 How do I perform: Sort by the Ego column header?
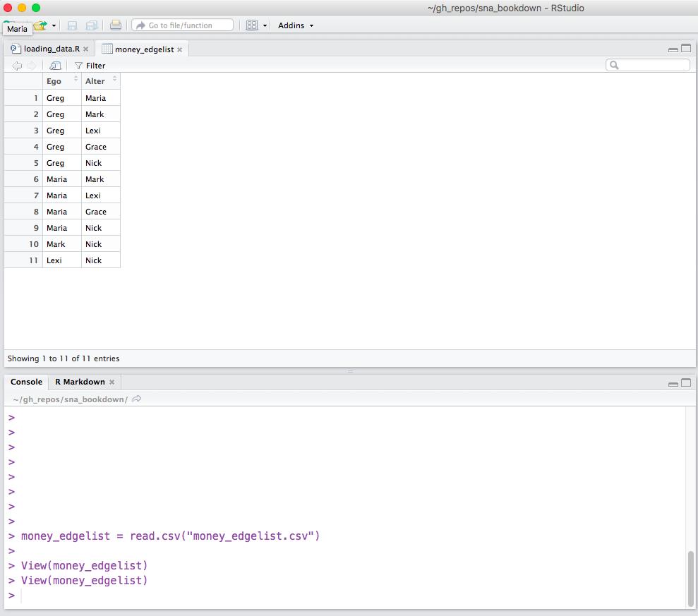pos(61,81)
